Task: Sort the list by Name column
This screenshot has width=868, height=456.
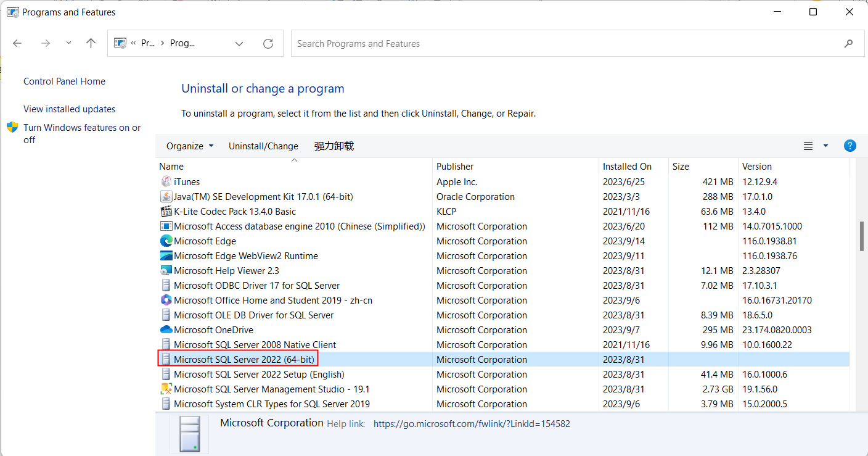Action: 294,167
